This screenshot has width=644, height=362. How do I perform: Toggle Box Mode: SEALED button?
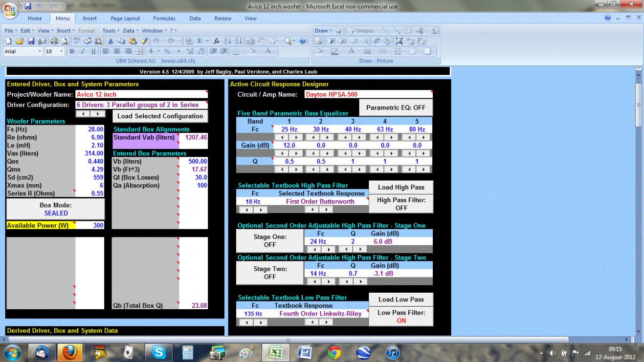(x=56, y=209)
